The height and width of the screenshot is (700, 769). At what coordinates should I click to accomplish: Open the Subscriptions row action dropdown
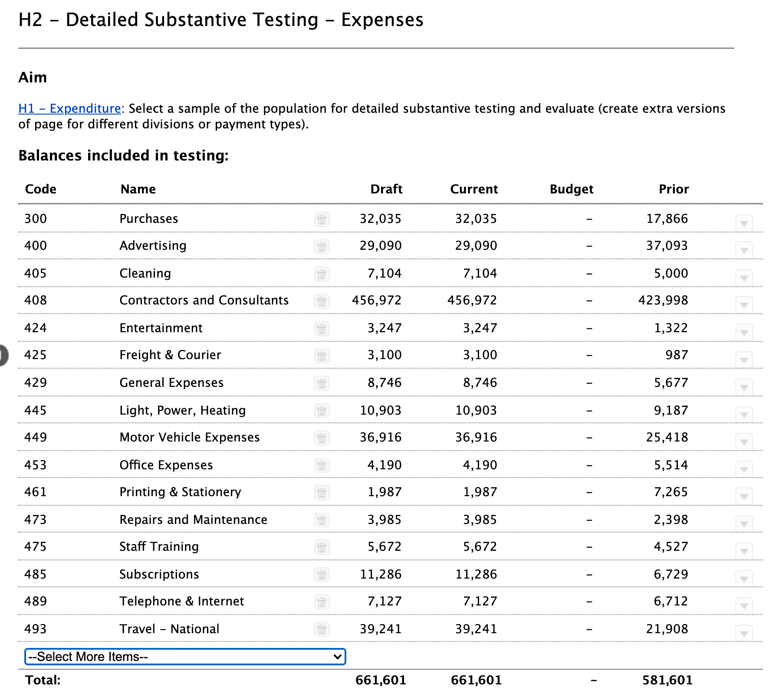(x=744, y=578)
